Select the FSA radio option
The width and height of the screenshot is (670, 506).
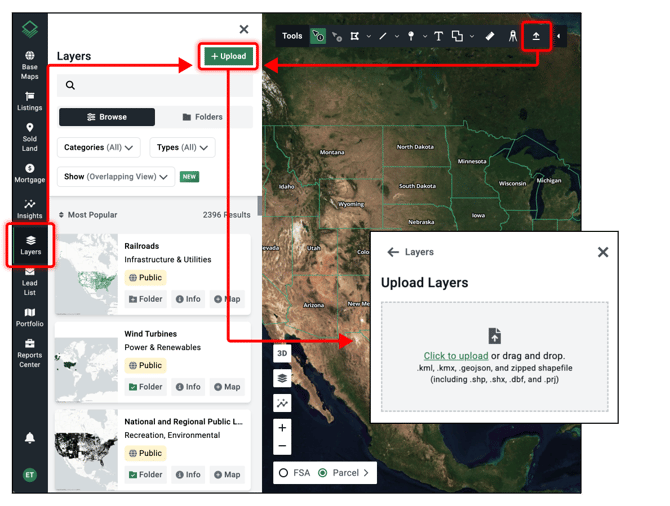[x=284, y=472]
